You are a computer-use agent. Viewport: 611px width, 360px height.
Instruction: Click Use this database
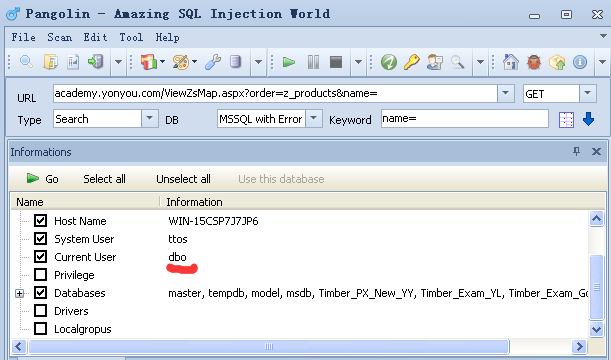click(281, 179)
